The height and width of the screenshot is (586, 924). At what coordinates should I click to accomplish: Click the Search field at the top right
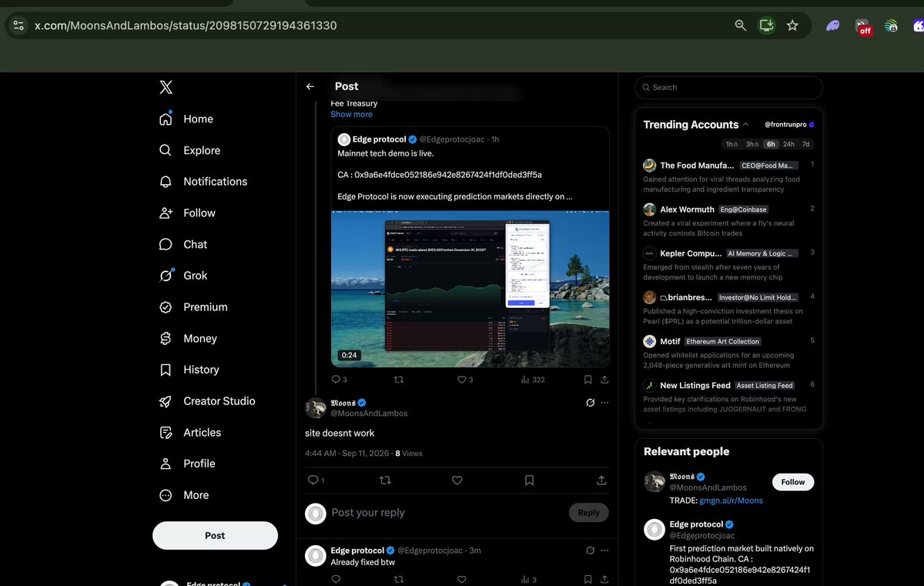click(728, 88)
